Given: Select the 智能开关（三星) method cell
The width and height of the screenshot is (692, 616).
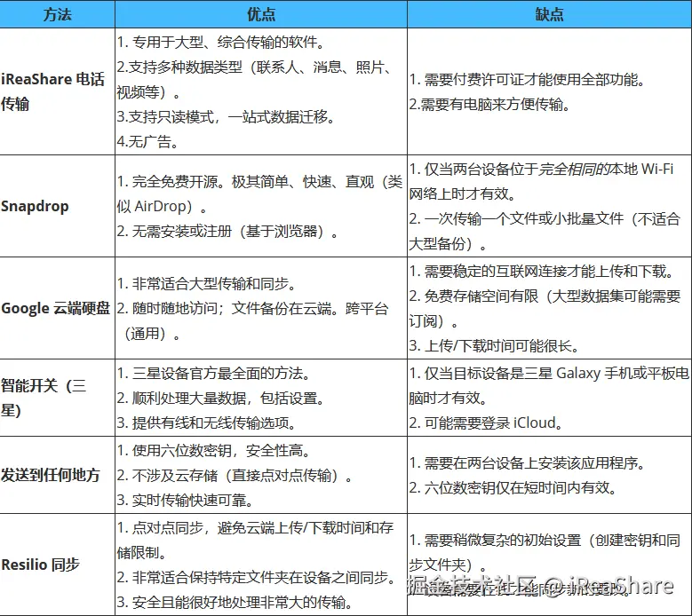Looking at the screenshot, I should (58, 398).
